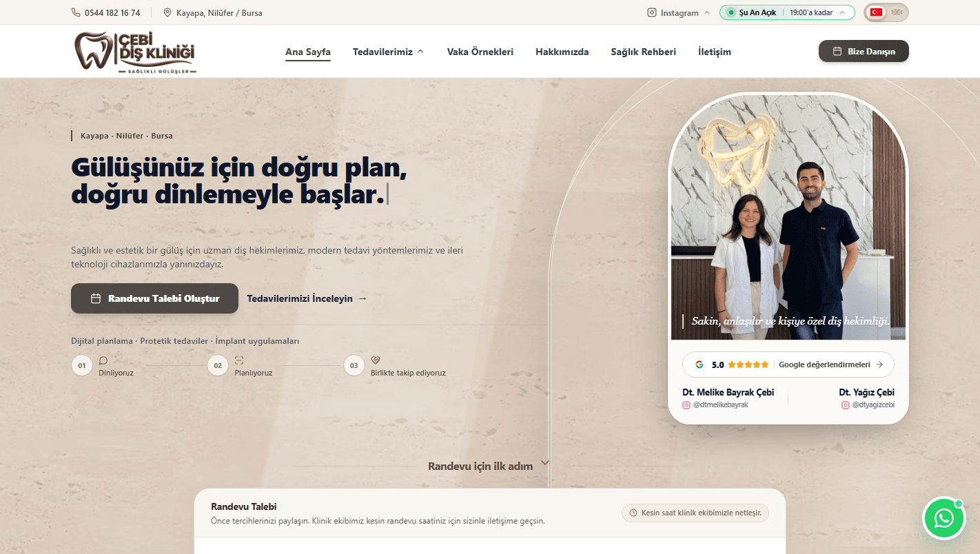Click the Randevu Talebi form heading
Screen dimensions: 980x554
click(244, 506)
